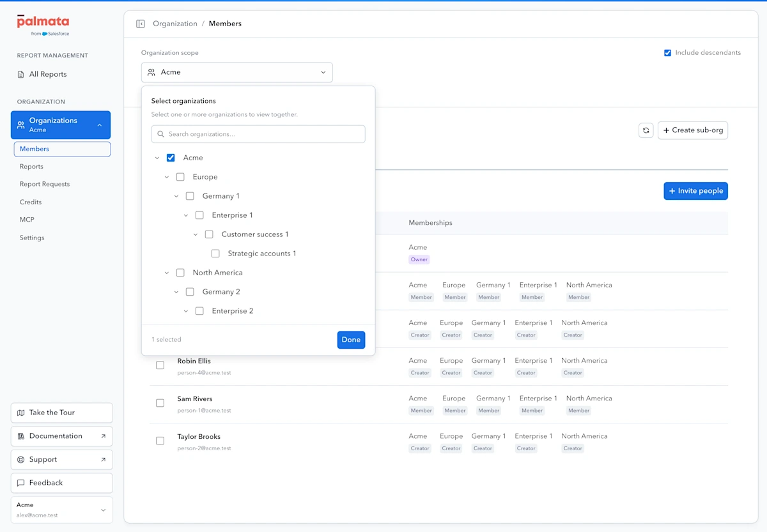Check the Strategic accounts 1 checkbox
This screenshot has width=767, height=532.
click(x=215, y=254)
